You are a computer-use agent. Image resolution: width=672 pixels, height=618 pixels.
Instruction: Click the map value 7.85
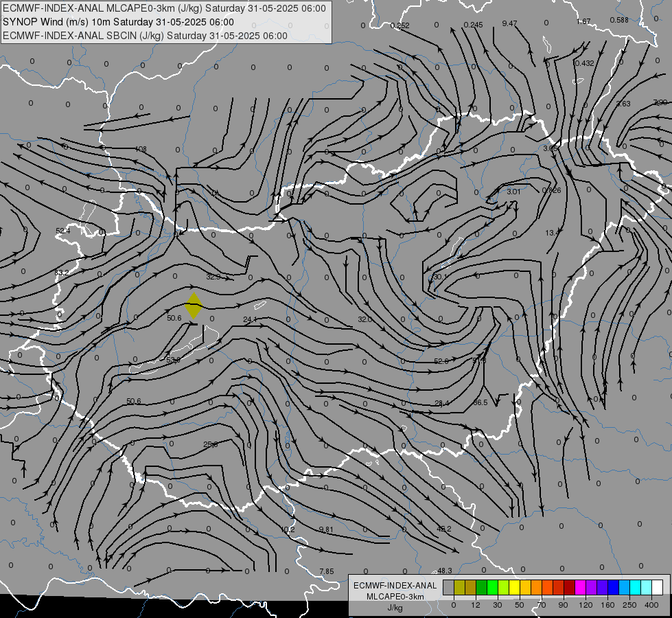click(x=327, y=571)
